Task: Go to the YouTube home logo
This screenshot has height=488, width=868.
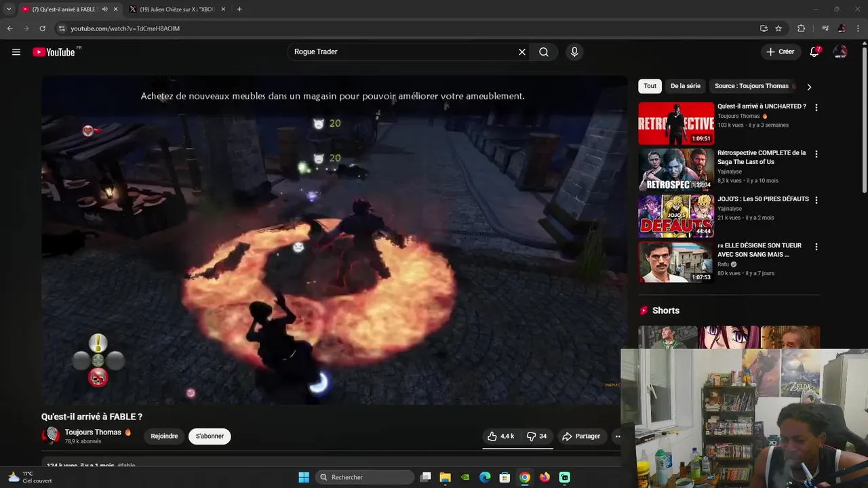Action: tap(54, 52)
